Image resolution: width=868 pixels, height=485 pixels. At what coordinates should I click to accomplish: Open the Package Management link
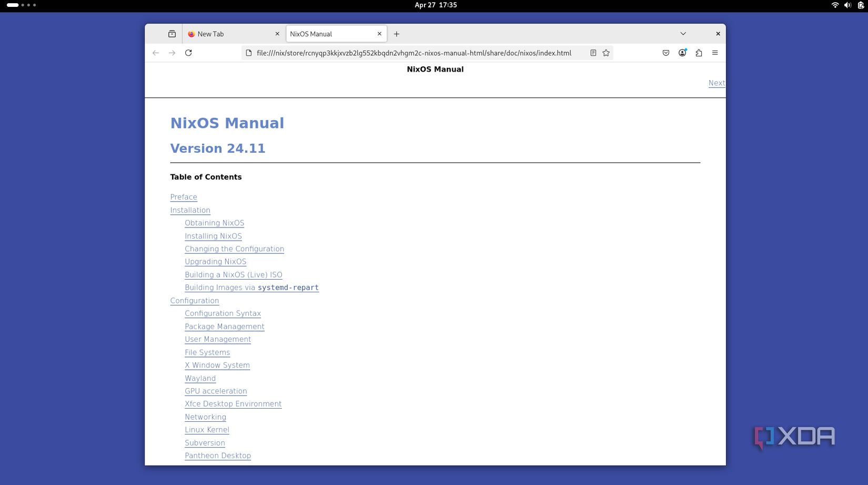tap(224, 326)
